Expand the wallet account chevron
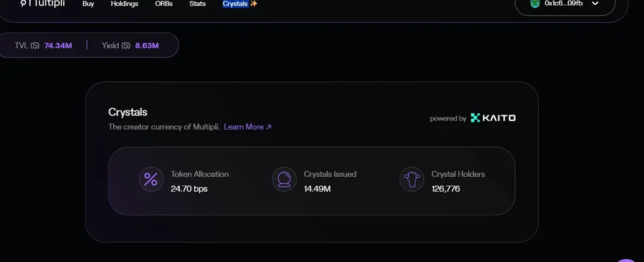 [x=595, y=3]
